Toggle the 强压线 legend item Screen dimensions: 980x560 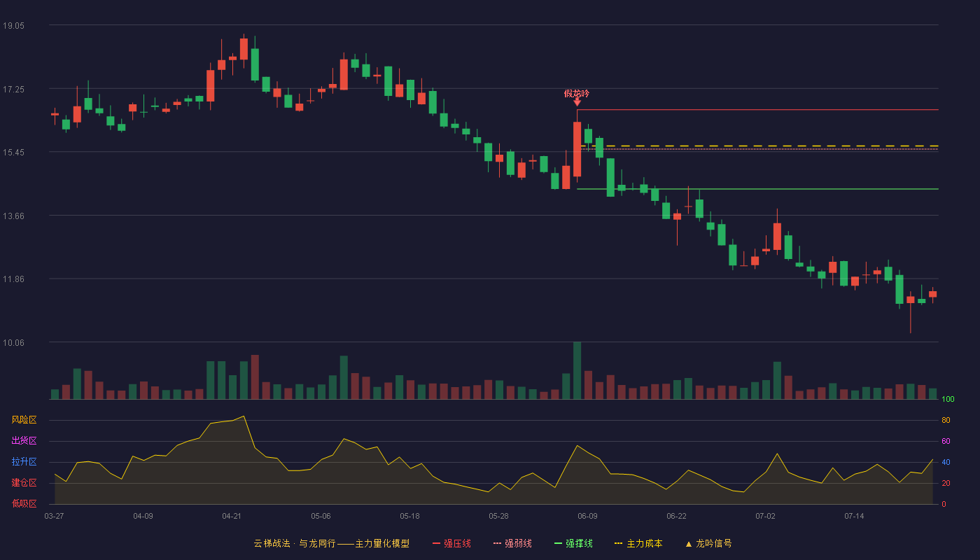point(451,543)
